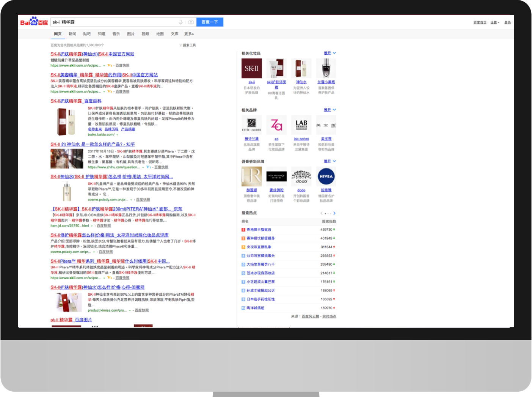This screenshot has width=532, height=397.
Task: Click the 美宝莲 brand logo image
Action: pyautogui.click(x=326, y=125)
